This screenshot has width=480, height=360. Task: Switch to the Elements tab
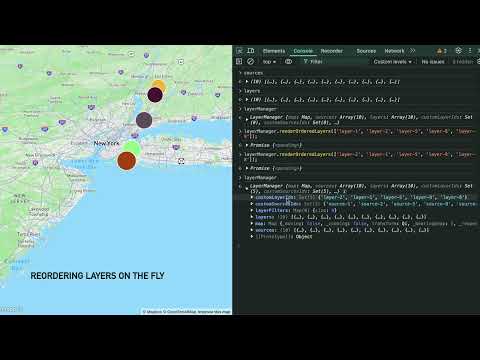tap(274, 51)
